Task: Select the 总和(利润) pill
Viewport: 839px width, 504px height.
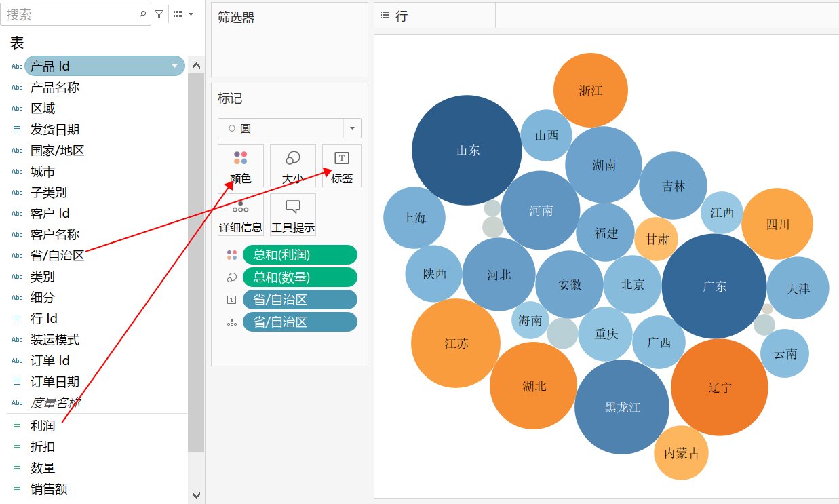Action: click(300, 255)
